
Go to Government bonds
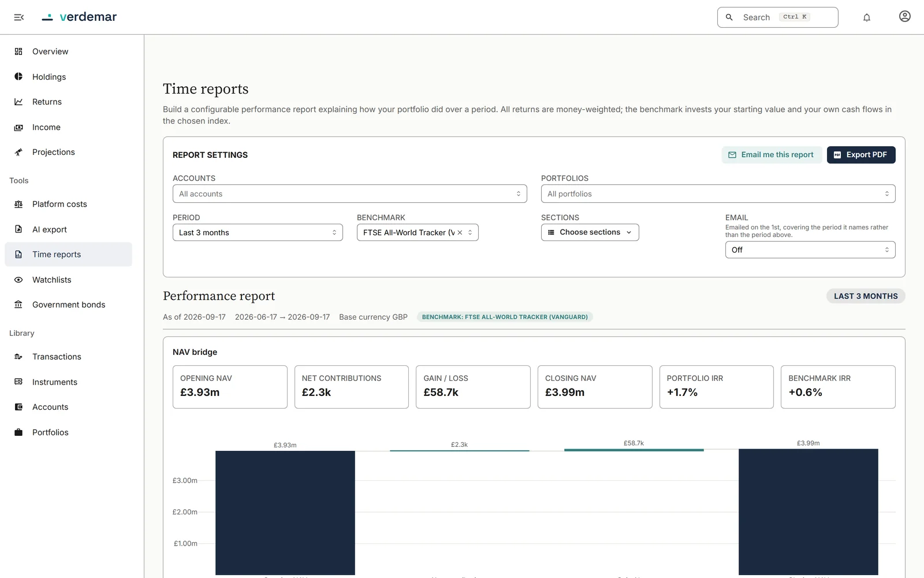coord(68,305)
